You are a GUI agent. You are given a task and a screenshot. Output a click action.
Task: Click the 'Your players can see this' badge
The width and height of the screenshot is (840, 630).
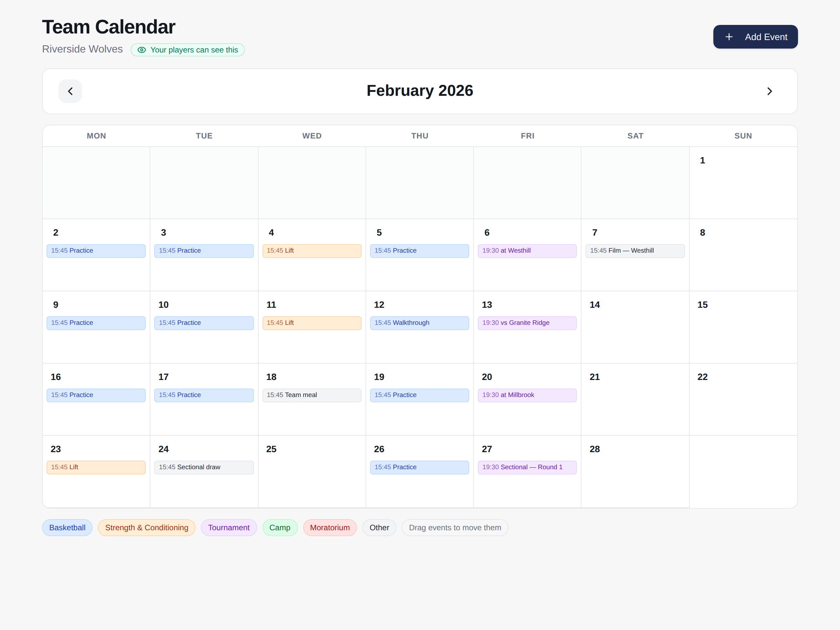[188, 50]
